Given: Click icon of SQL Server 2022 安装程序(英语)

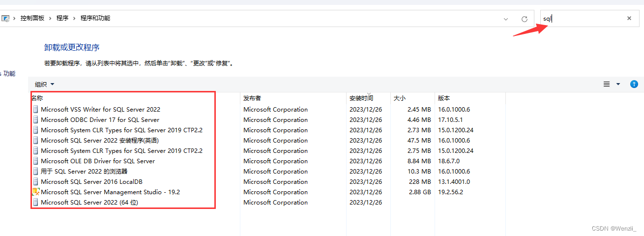Looking at the screenshot, I should pyautogui.click(x=35, y=140).
